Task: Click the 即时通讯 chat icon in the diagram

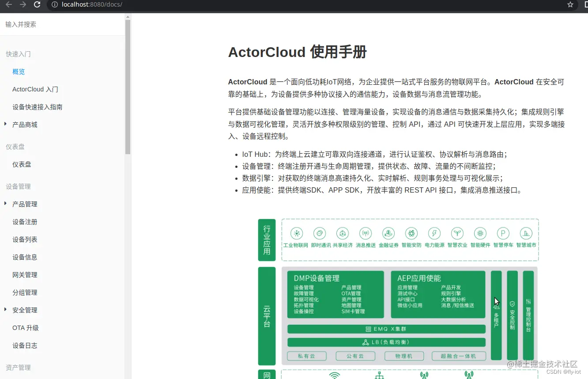Action: (x=319, y=233)
